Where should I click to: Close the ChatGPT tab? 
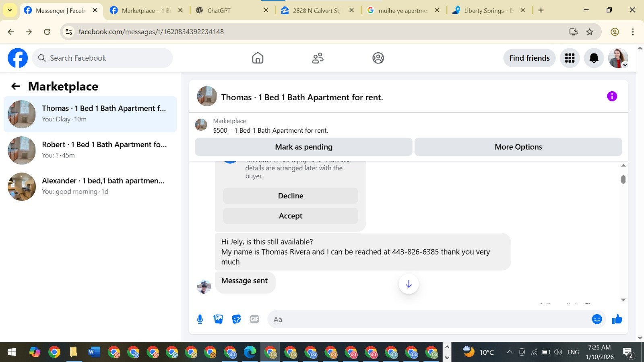[266, 10]
